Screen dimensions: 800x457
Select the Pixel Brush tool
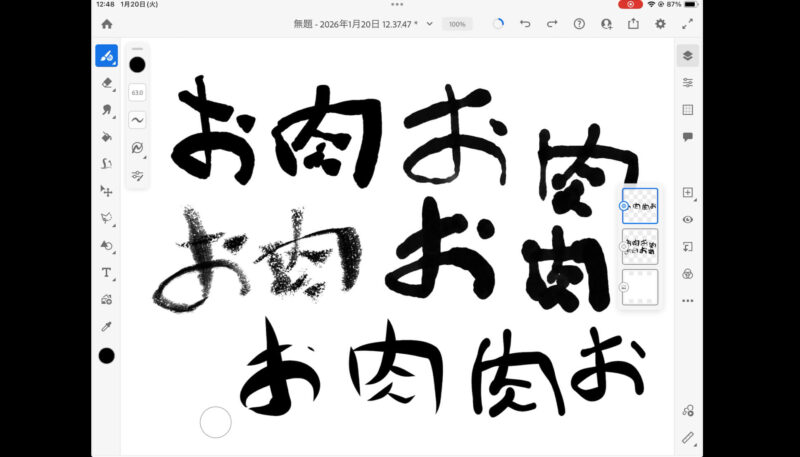[107, 56]
